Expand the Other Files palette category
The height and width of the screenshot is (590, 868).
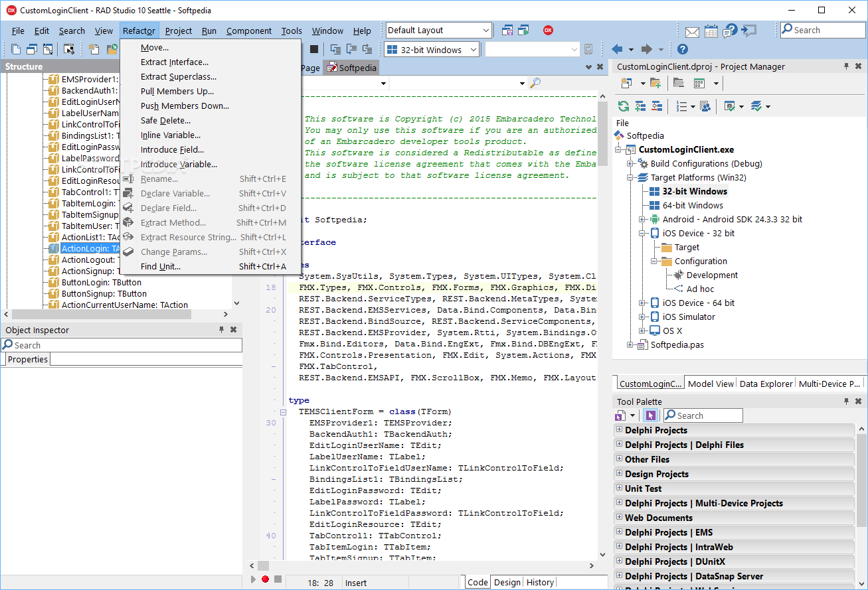620,459
